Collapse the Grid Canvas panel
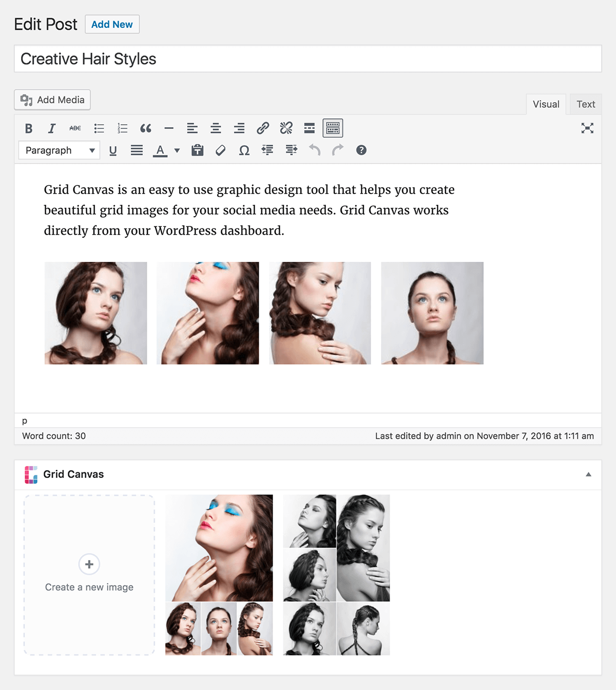Viewport: 616px width, 690px height. [588, 474]
